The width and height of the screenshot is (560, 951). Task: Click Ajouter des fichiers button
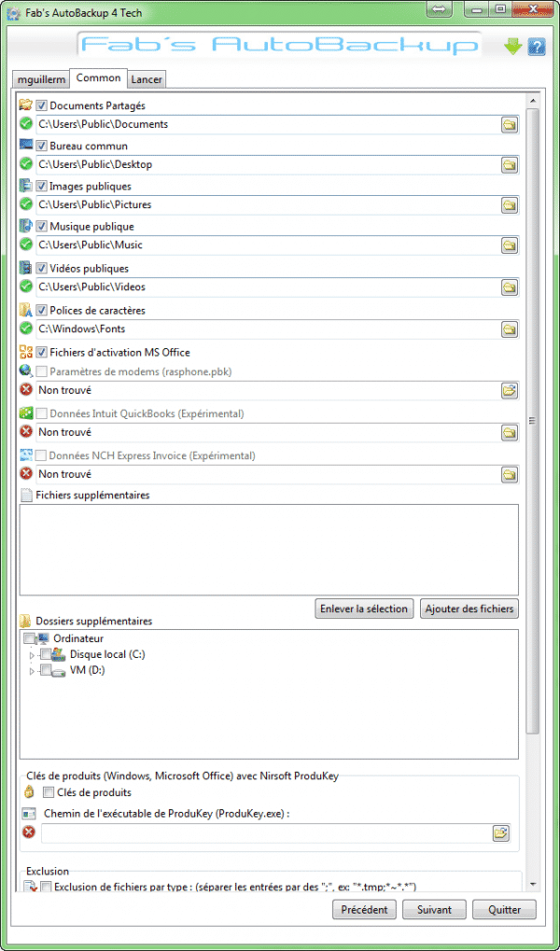[x=469, y=608]
